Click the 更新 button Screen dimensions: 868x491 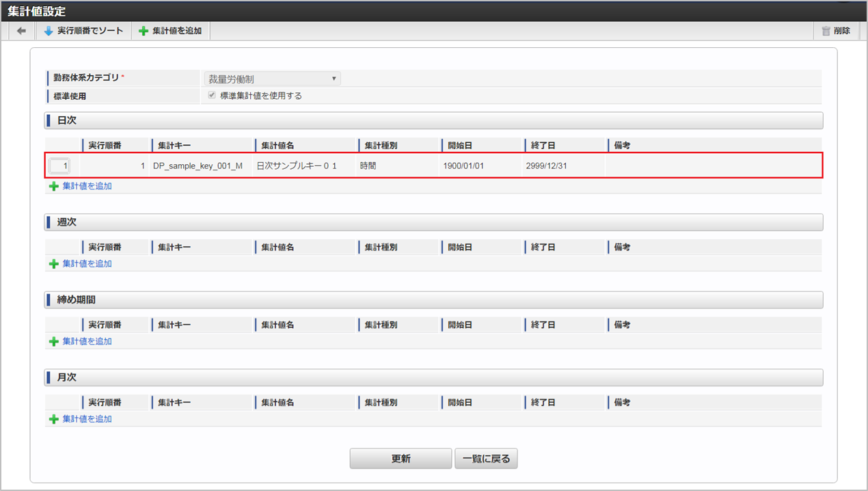[x=401, y=459]
